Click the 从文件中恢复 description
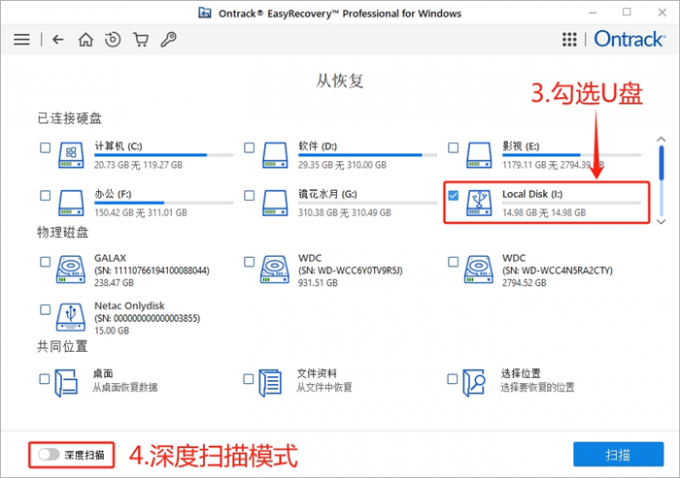The height and width of the screenshot is (478, 680). [x=324, y=387]
